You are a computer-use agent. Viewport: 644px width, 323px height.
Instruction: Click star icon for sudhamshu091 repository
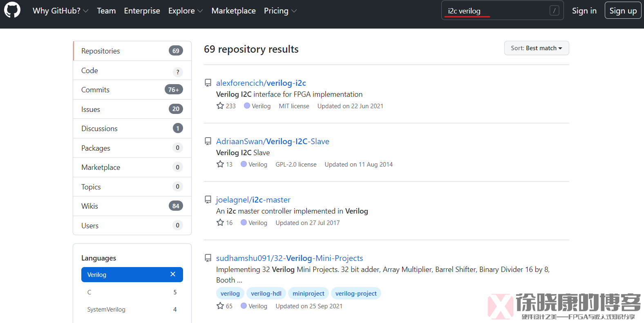coord(220,306)
